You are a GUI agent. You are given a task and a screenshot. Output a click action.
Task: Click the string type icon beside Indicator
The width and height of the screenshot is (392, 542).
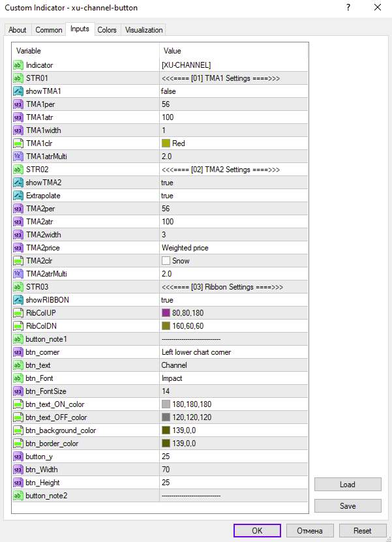pyautogui.click(x=18, y=65)
